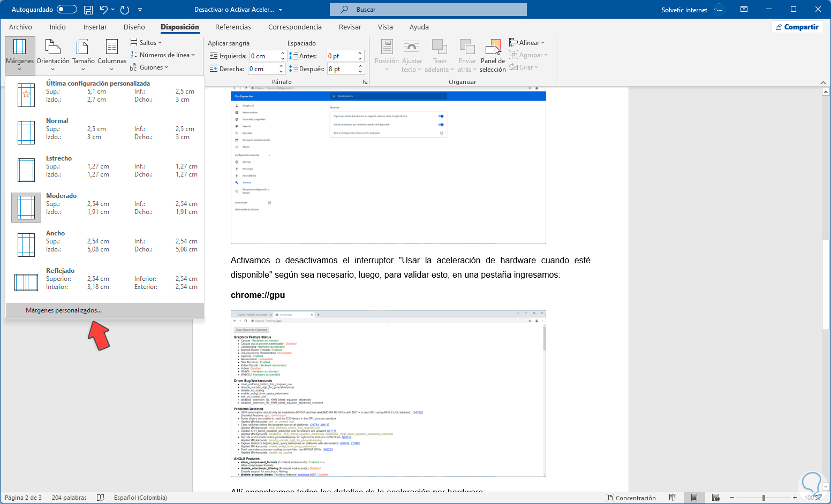Viewport: 831px width, 504px height.
Task: Toggle the Autoguardado switch
Action: 66,10
